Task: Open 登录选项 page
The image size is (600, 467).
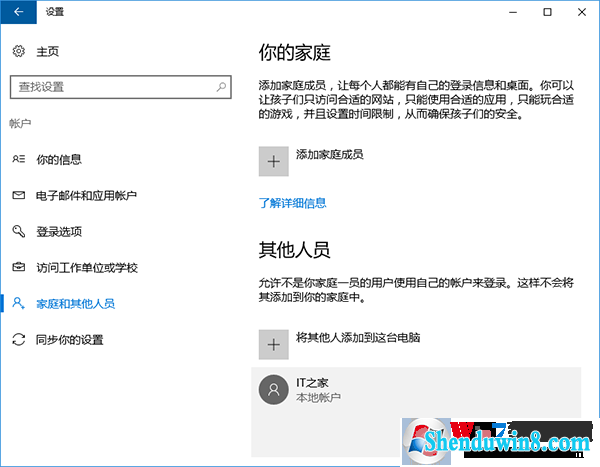Action: [x=59, y=232]
